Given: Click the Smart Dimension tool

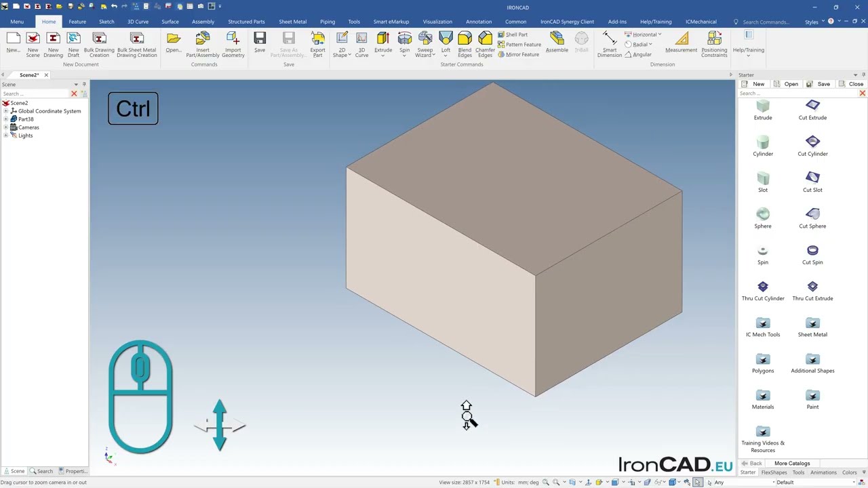Looking at the screenshot, I should tap(610, 43).
